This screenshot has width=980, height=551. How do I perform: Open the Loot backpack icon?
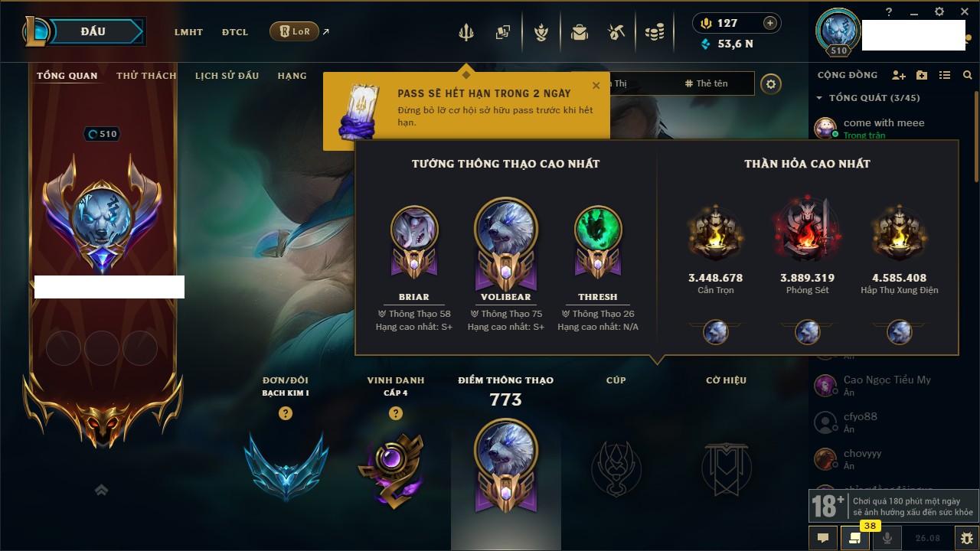tap(580, 32)
